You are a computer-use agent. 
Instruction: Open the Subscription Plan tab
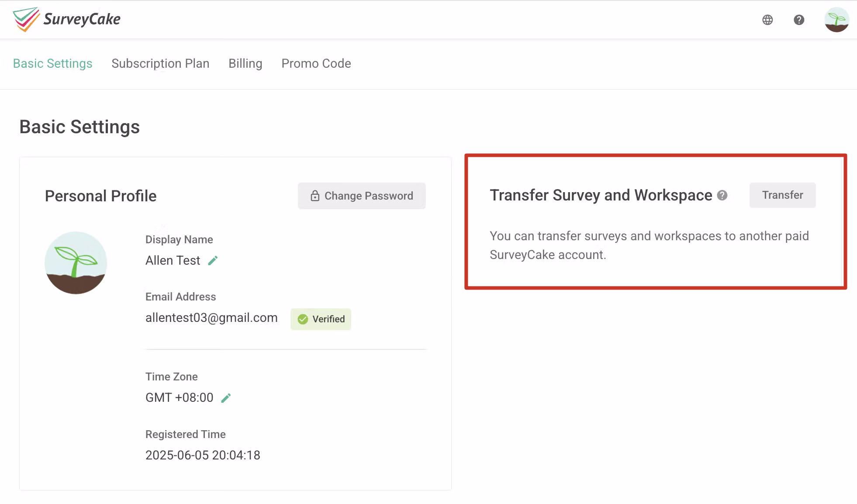(160, 63)
